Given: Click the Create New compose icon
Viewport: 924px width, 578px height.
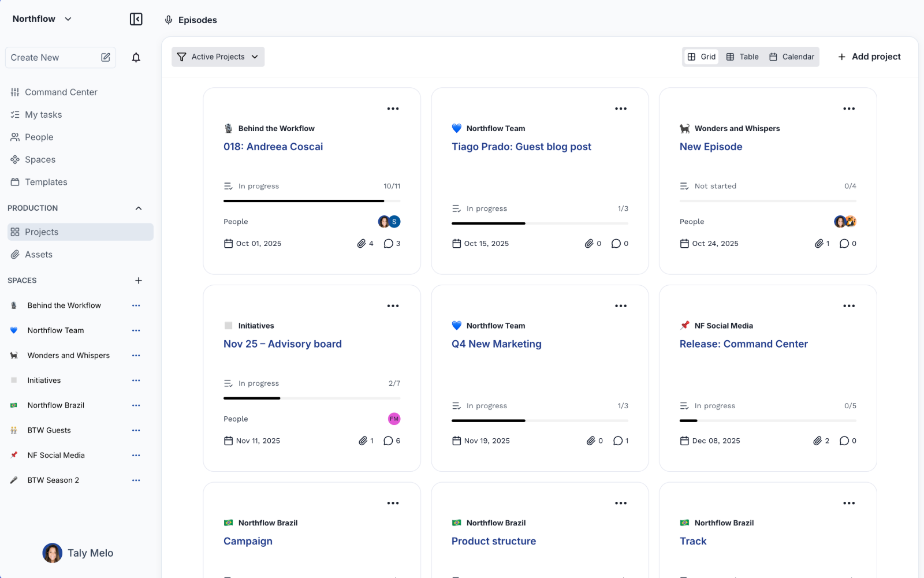Looking at the screenshot, I should [106, 57].
